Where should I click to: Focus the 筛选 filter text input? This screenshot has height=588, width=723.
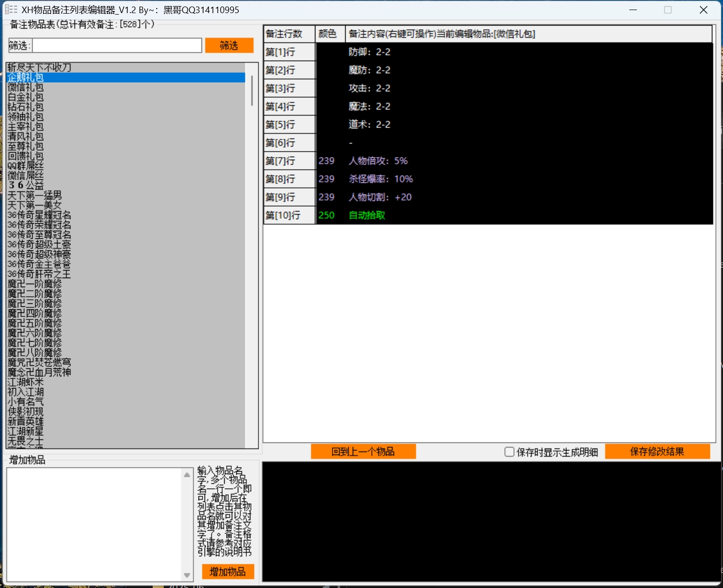[x=117, y=45]
